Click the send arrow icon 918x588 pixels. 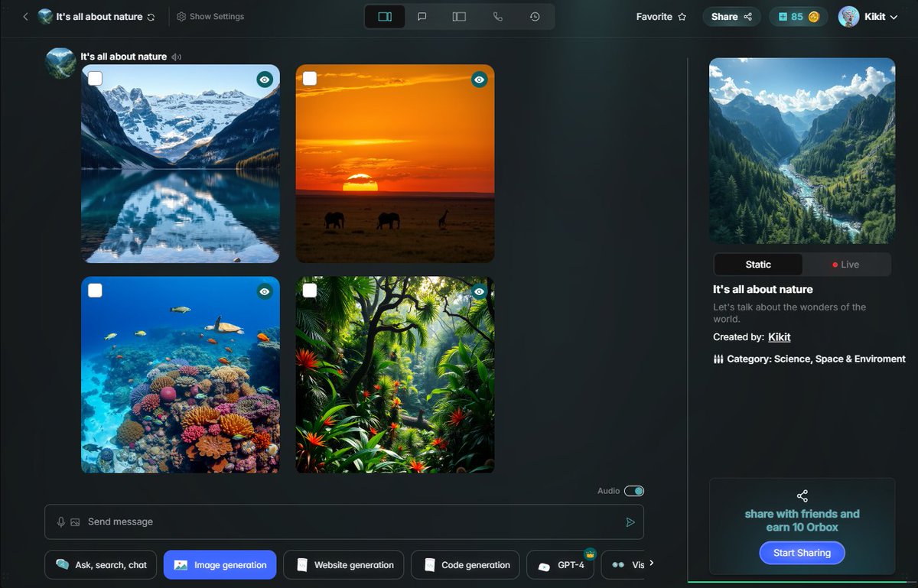click(x=630, y=522)
